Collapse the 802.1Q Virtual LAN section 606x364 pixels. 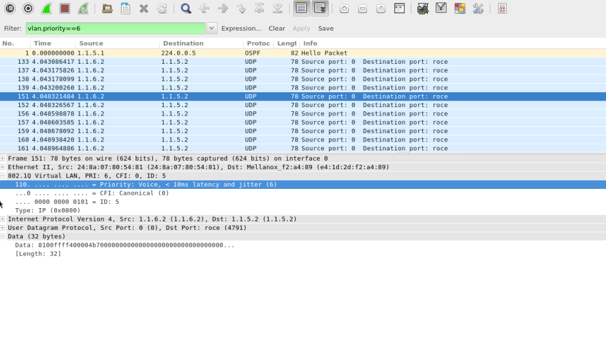click(4, 176)
